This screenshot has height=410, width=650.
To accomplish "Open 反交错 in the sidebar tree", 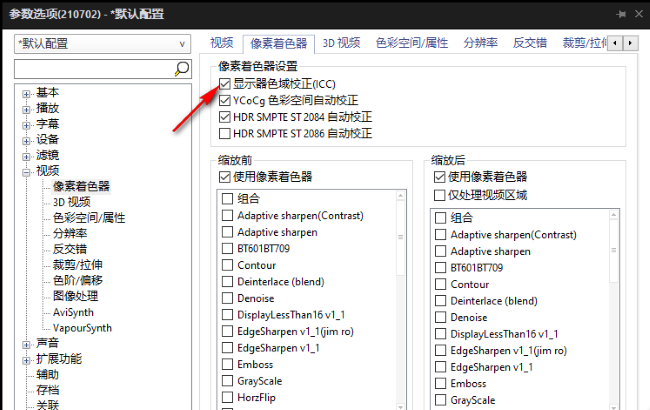I will 70,249.
